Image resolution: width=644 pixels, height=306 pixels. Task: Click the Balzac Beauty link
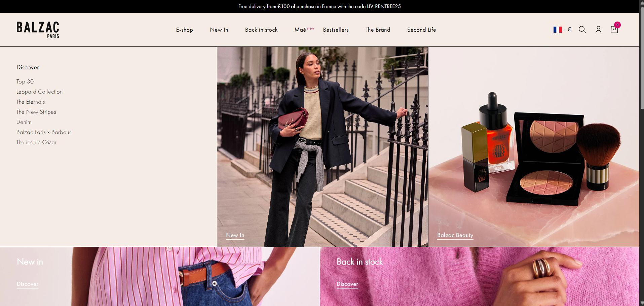tap(455, 235)
